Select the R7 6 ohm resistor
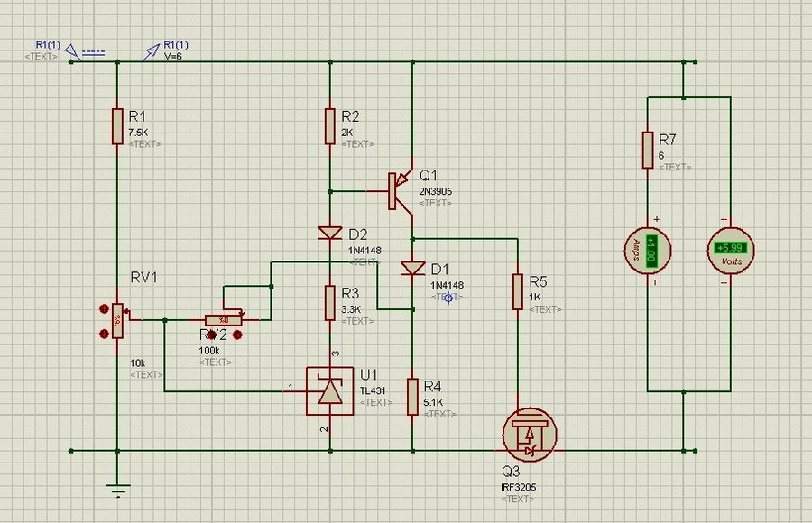812x523 pixels. point(648,150)
